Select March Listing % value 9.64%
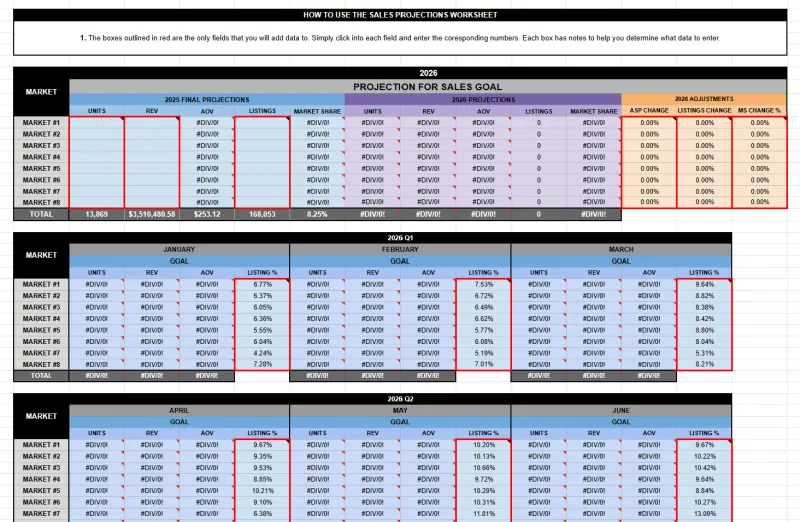Viewport: 800px width, 522px height. click(704, 284)
